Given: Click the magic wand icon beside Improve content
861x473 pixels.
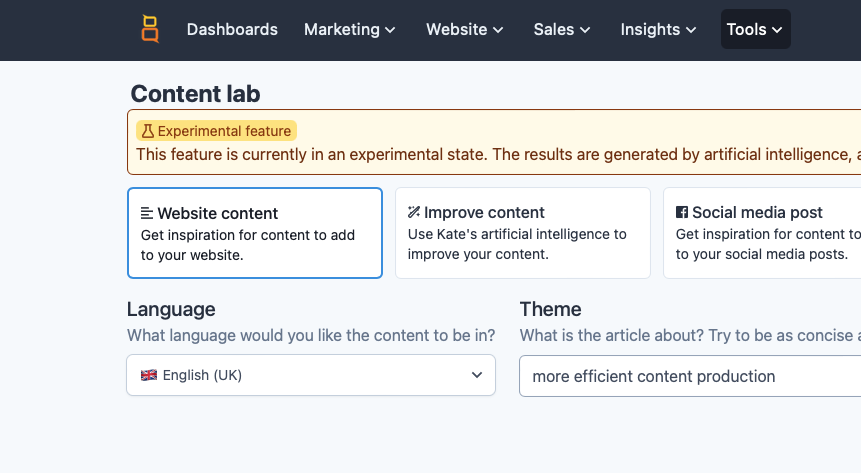Looking at the screenshot, I should (x=414, y=212).
